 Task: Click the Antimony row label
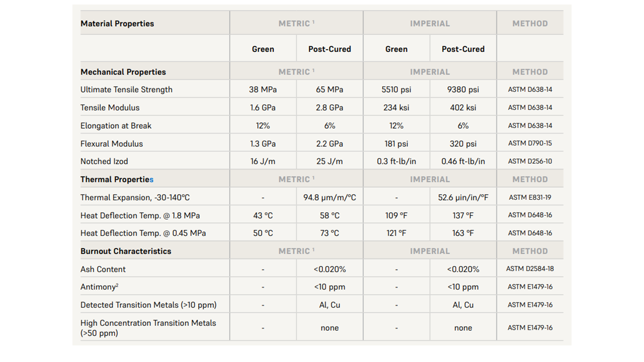[x=99, y=287]
